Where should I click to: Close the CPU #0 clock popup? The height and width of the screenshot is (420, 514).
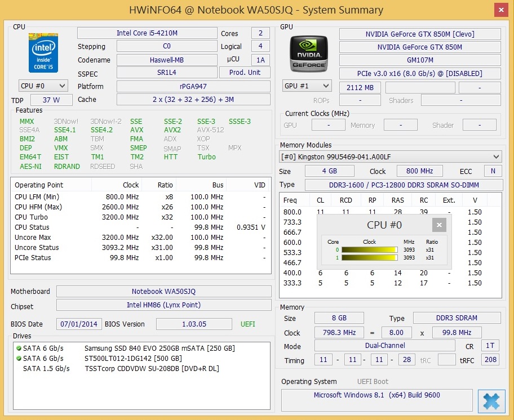pyautogui.click(x=439, y=225)
